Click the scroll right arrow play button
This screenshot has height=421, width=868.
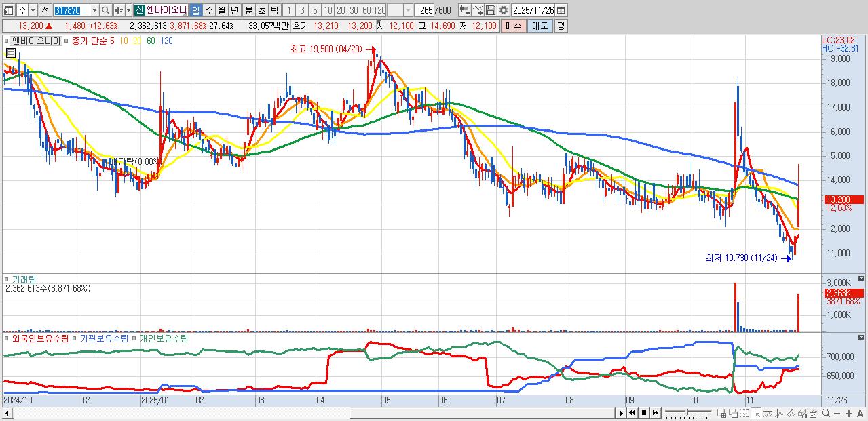(621, 413)
